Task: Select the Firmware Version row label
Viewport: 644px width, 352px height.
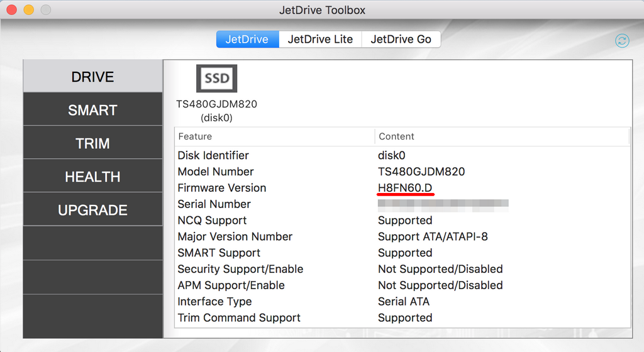Action: tap(222, 188)
